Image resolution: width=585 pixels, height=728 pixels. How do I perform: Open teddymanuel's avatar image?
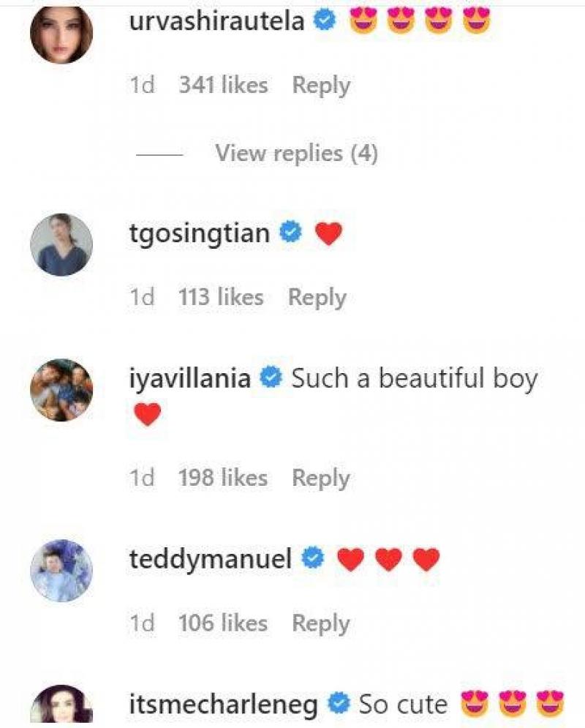[x=61, y=571]
